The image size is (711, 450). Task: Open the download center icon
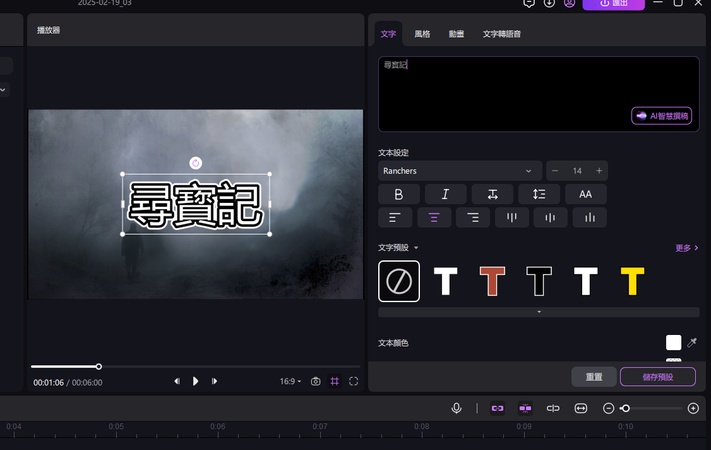[x=549, y=3]
